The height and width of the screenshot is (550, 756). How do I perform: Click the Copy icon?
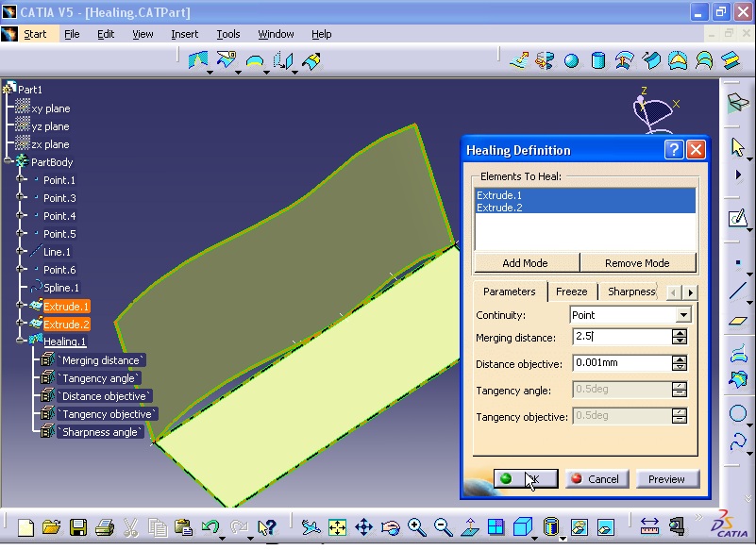[x=158, y=527]
